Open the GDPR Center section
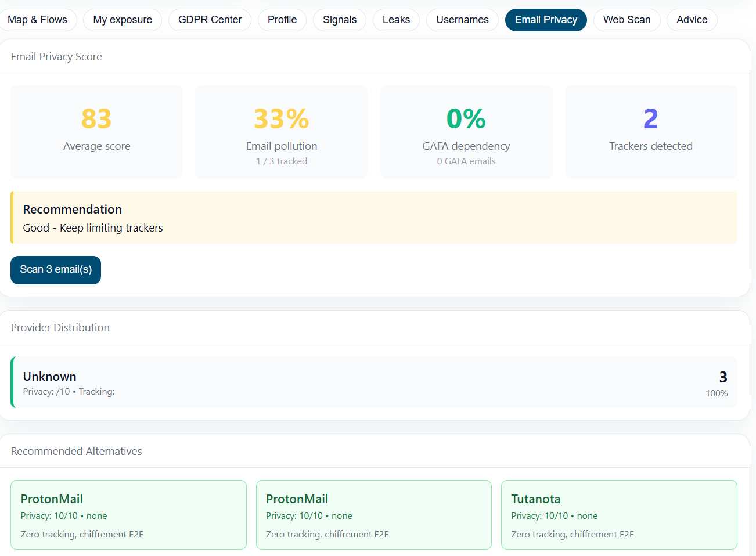Screen dimensions: 756x556 [x=210, y=20]
